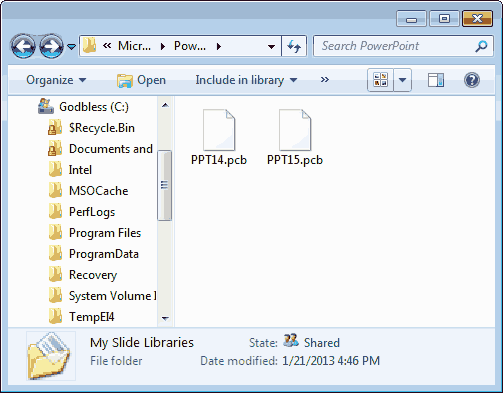The height and width of the screenshot is (393, 503).
Task: Refresh the folder view
Action: [x=294, y=46]
